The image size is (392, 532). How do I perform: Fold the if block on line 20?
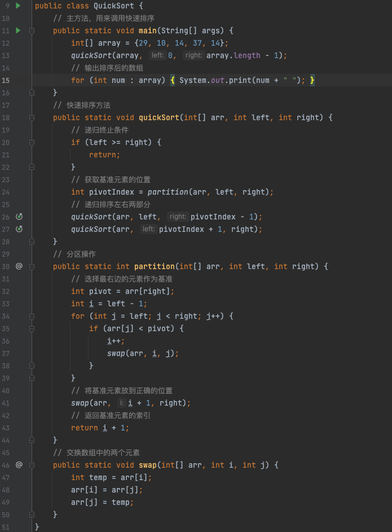pos(32,143)
